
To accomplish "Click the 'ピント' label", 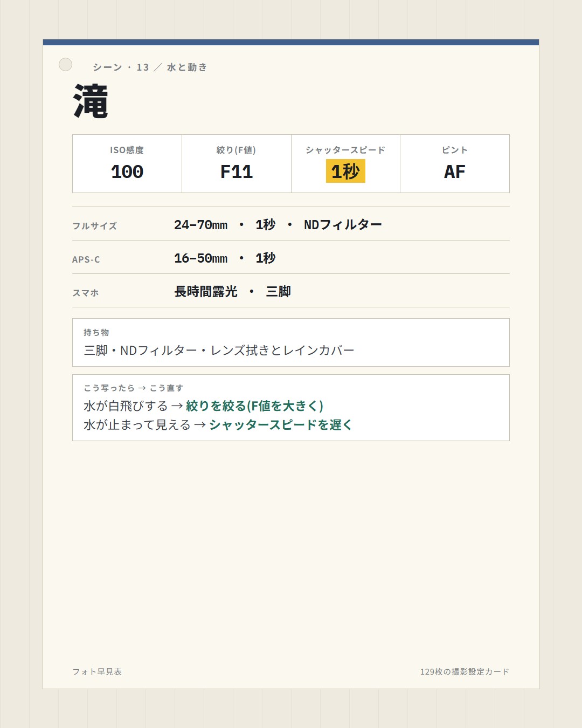I will pyautogui.click(x=455, y=150).
